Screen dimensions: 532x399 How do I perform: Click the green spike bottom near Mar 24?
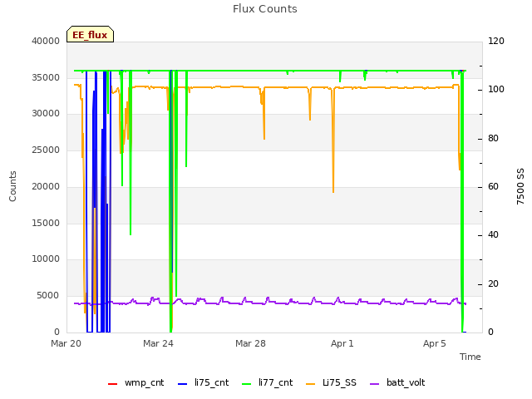coord(170,330)
